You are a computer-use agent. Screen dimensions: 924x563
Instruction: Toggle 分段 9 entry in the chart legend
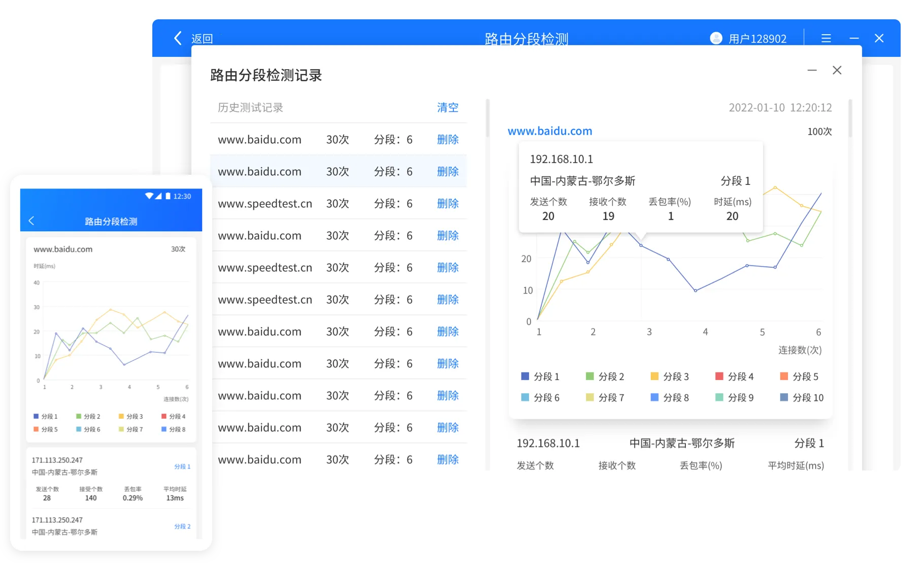coord(735,398)
